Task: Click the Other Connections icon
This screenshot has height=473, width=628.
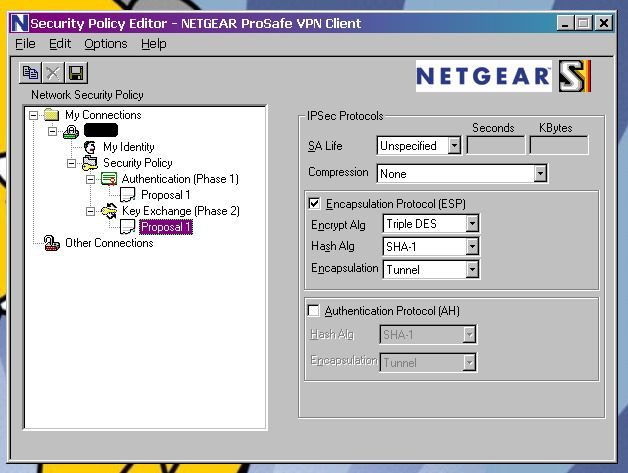Action: (x=52, y=243)
